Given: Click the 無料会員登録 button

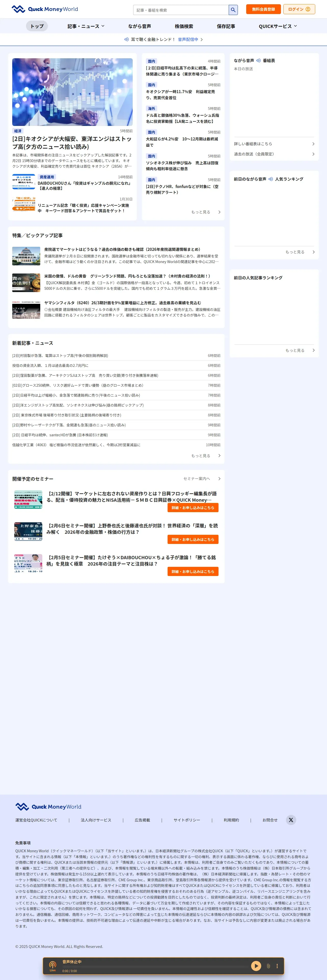Looking at the screenshot, I should (263, 9).
